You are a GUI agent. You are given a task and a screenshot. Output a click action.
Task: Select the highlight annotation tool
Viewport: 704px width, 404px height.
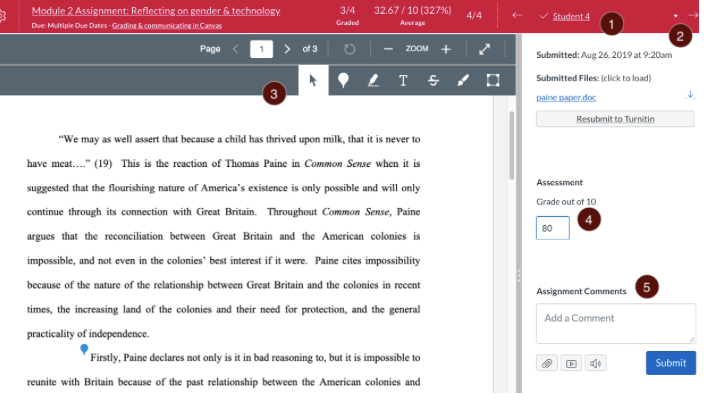(x=373, y=80)
